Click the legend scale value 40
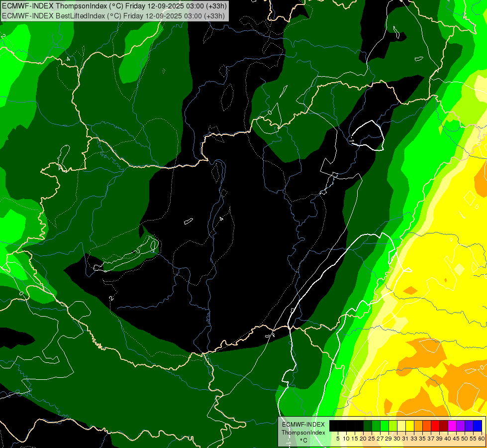Viewport: 487px width, 448px height. point(448,439)
